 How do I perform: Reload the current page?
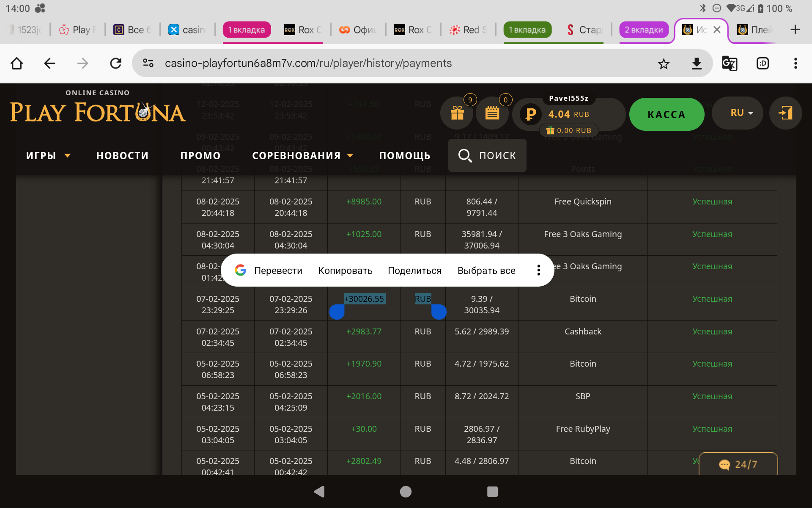coord(115,63)
